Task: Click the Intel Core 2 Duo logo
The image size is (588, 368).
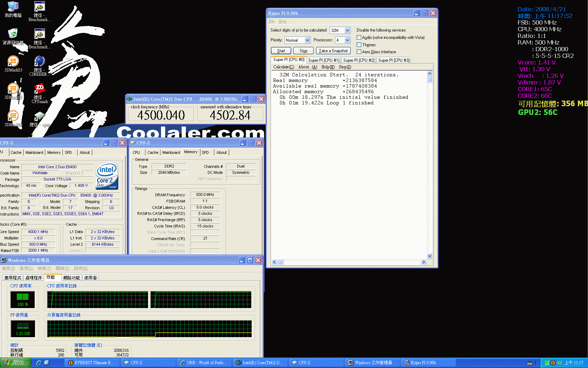Action: point(107,176)
